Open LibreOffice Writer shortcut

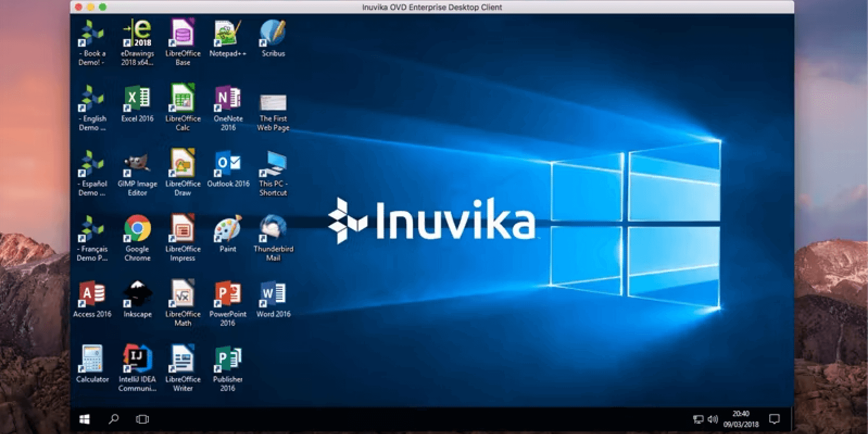pos(183,369)
